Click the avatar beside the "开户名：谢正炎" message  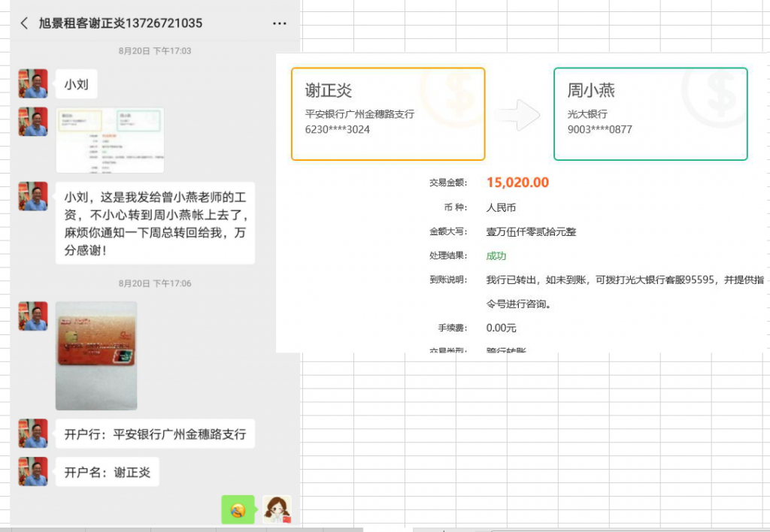click(x=33, y=472)
